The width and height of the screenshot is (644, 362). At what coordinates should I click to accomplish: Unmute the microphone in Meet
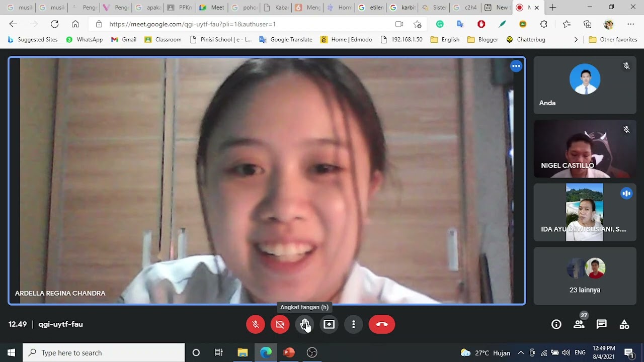(256, 324)
